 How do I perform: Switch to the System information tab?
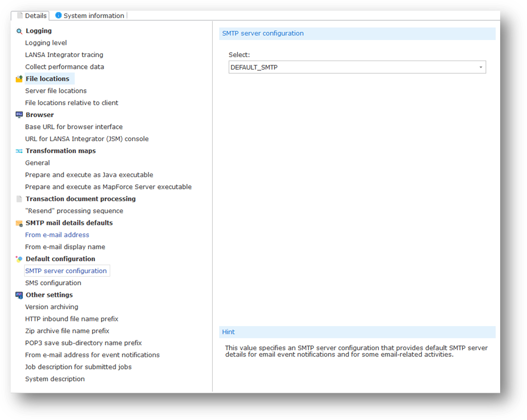point(90,16)
